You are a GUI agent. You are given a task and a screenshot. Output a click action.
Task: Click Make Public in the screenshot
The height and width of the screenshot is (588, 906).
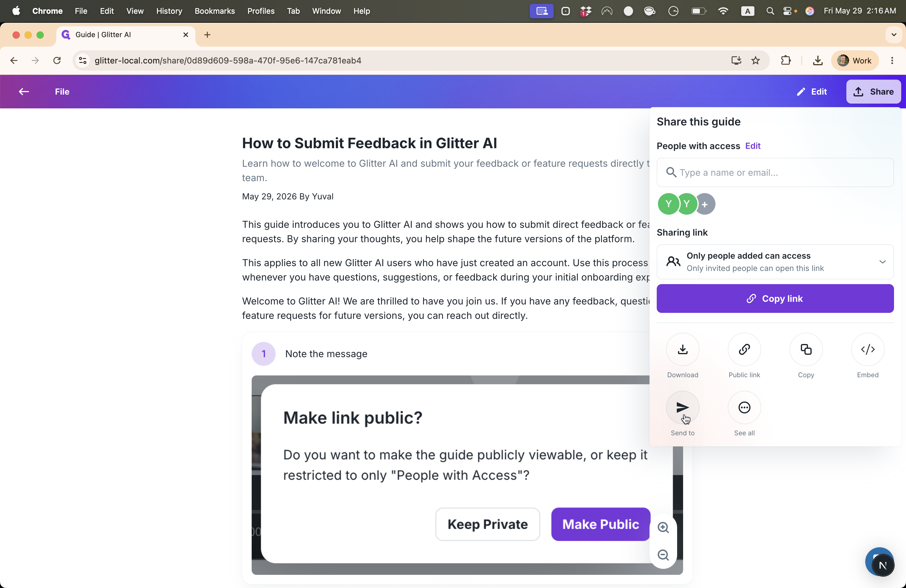coord(601,524)
